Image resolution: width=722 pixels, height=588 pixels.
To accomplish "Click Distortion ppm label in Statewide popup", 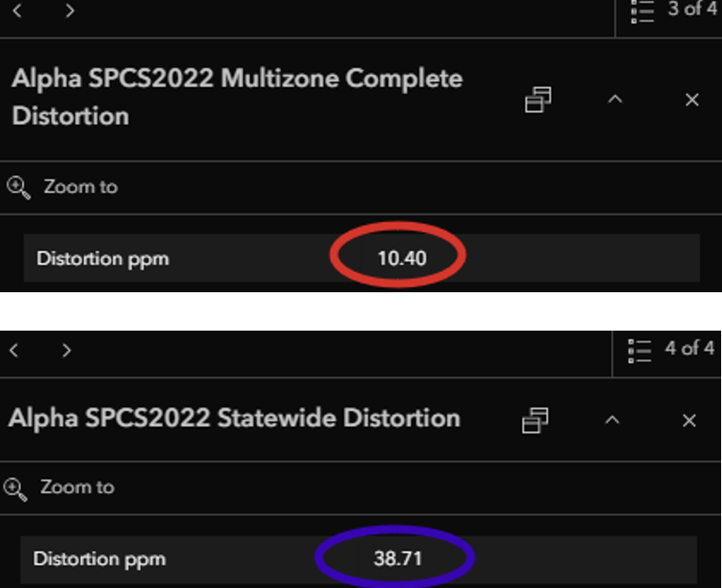I will 99,559.
